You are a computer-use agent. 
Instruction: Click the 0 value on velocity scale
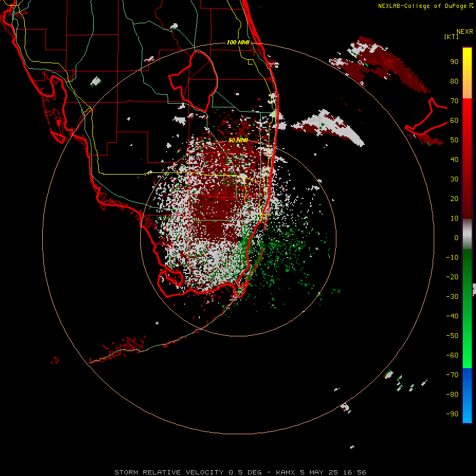tap(456, 238)
